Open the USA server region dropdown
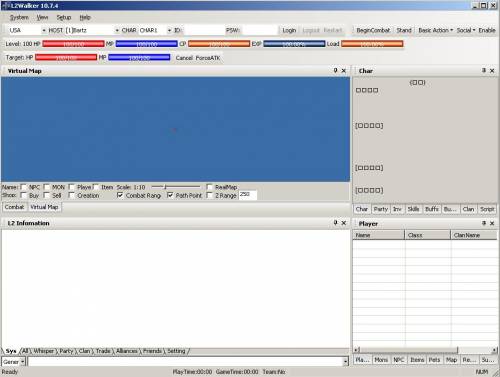 44,30
